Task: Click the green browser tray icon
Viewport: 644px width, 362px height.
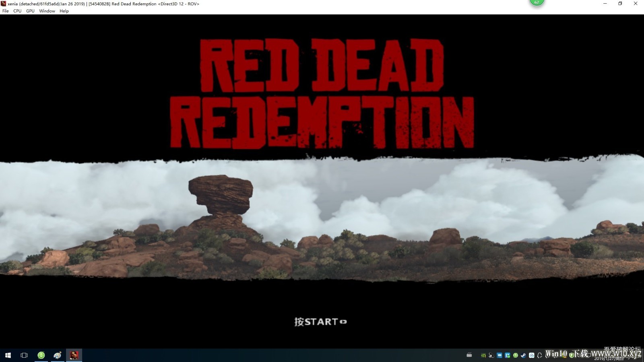Action: [x=516, y=355]
